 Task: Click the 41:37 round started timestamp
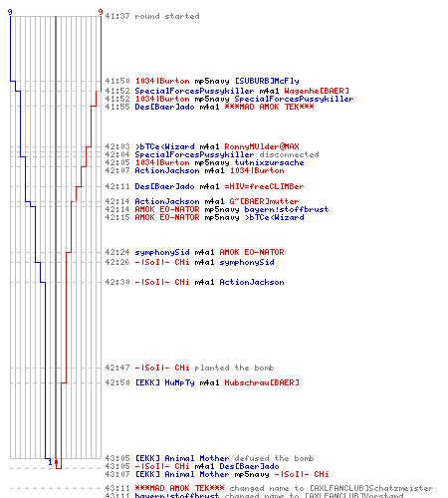[x=117, y=16]
